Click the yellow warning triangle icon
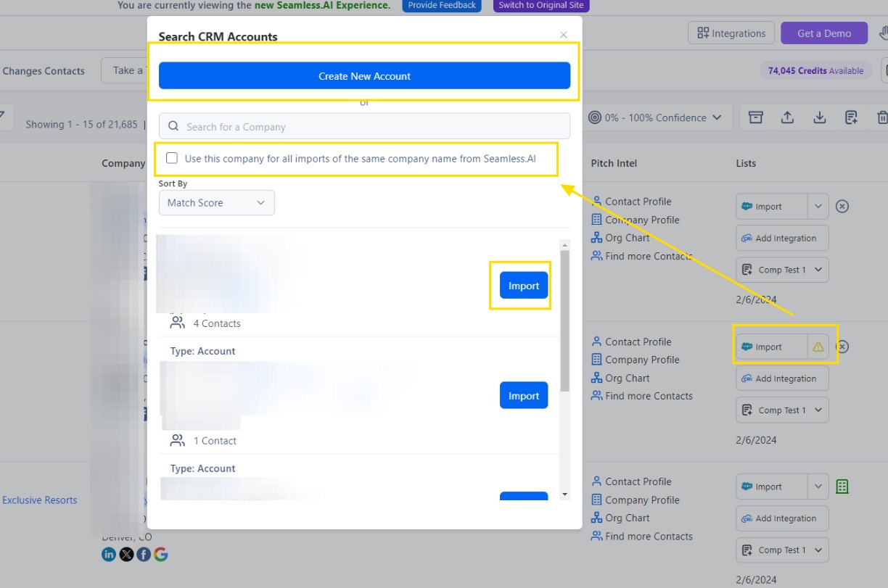This screenshot has width=888, height=588. click(x=818, y=347)
